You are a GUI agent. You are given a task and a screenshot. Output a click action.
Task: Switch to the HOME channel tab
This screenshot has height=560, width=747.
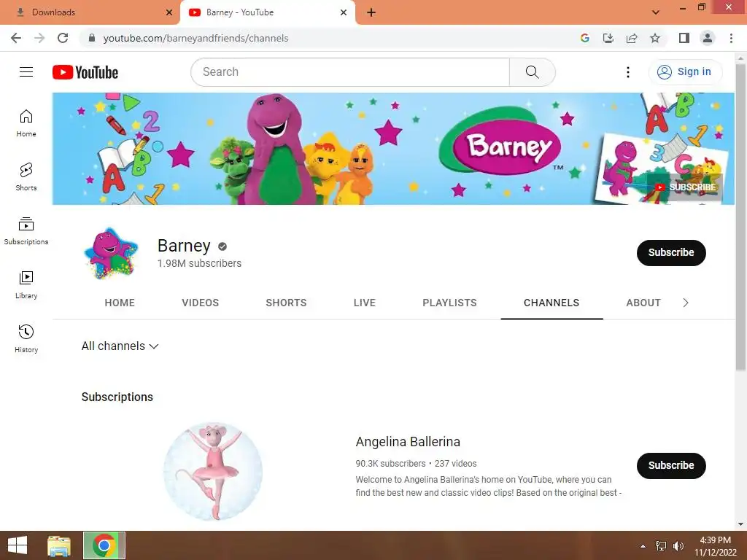[120, 303]
